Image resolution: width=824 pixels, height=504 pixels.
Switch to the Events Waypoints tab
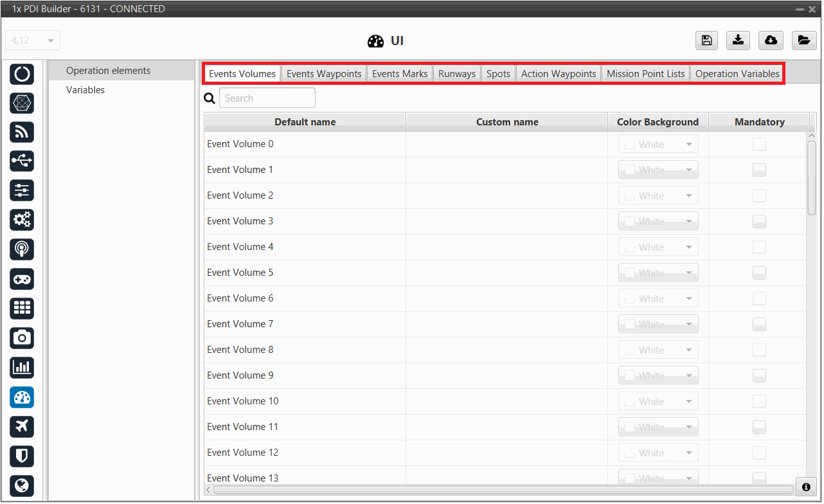click(324, 74)
